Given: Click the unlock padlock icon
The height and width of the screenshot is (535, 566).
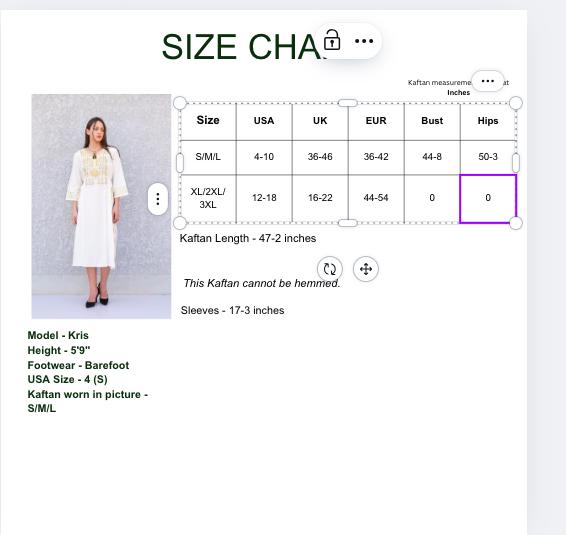Looking at the screenshot, I should tap(332, 40).
